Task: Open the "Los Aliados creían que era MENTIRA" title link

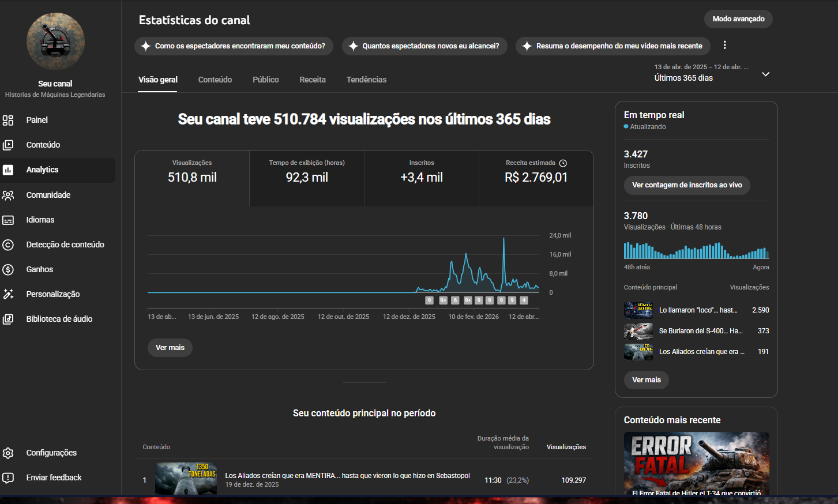Action: [x=348, y=476]
